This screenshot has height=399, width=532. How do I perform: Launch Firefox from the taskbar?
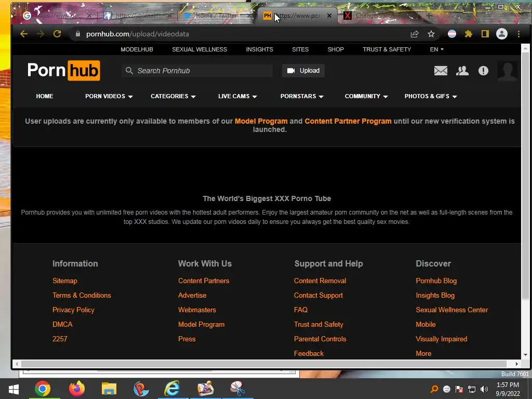pos(77,389)
